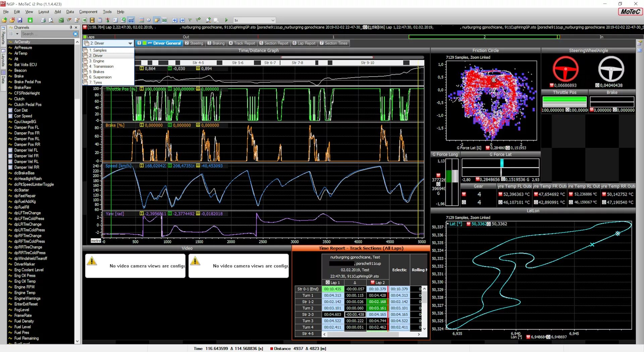The width and height of the screenshot is (644, 352).
Task: Click the G Force Lat horizontal bar
Action: (500, 167)
